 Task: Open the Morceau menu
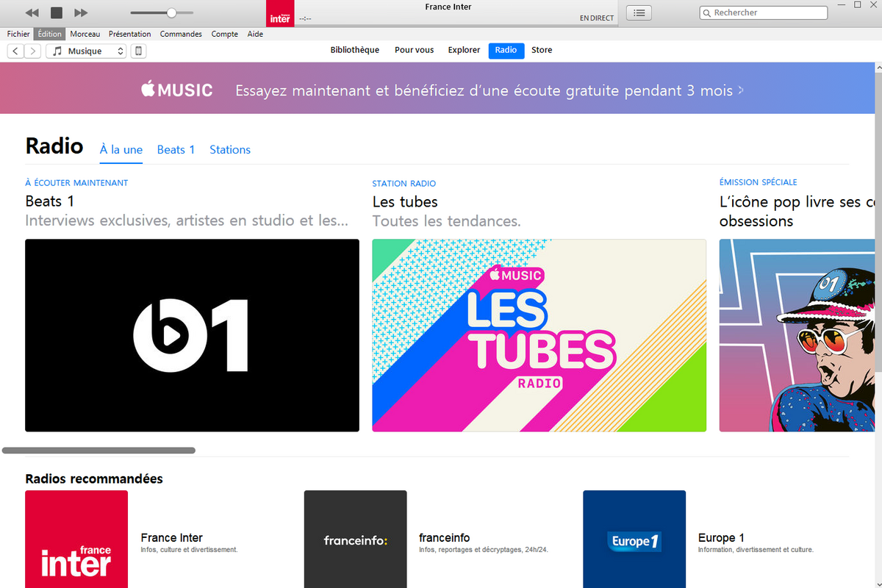(85, 34)
